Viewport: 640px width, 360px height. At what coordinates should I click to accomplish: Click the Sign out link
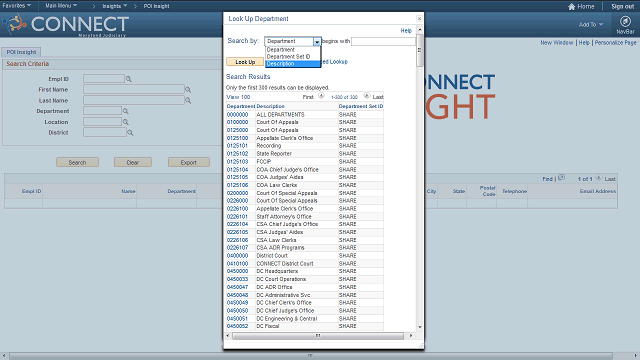[x=622, y=7]
